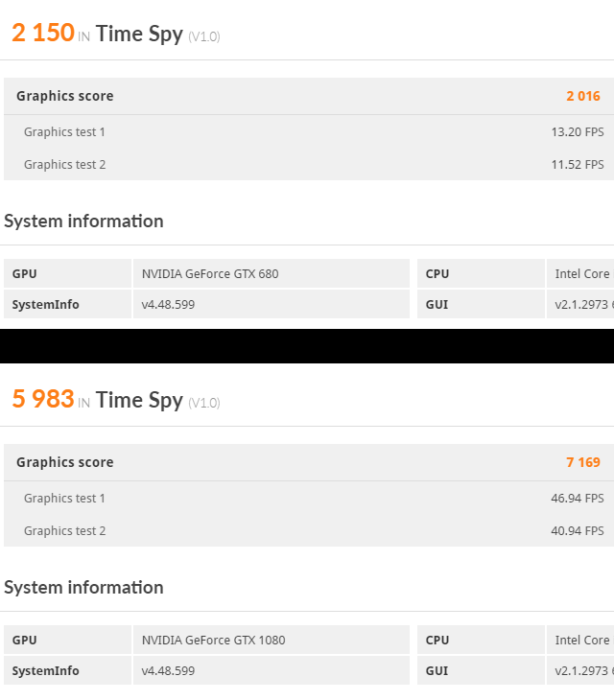Click NVIDIA GeForce GTX 1080 GPU name

click(x=213, y=640)
